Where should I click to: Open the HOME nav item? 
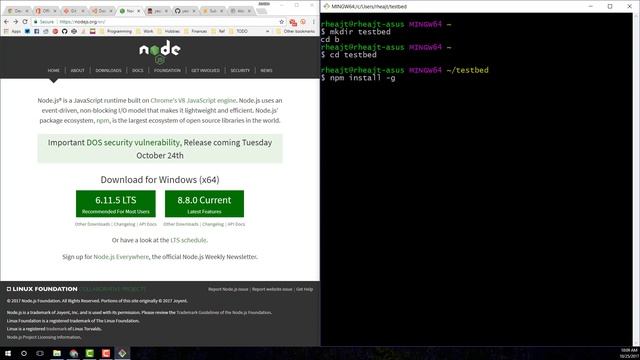coord(53,71)
